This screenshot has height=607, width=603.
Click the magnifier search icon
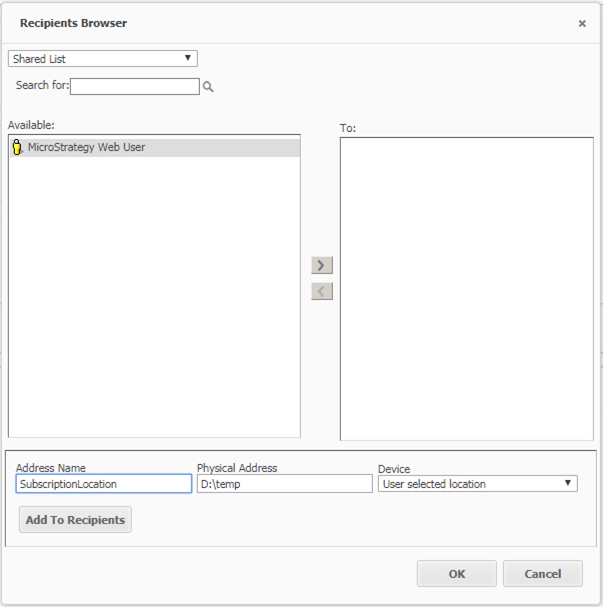click(208, 87)
